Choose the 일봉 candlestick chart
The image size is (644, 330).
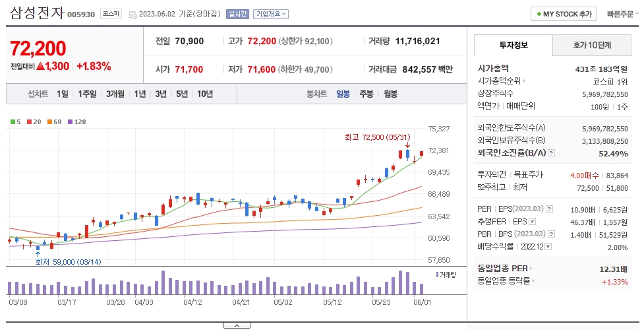point(343,94)
